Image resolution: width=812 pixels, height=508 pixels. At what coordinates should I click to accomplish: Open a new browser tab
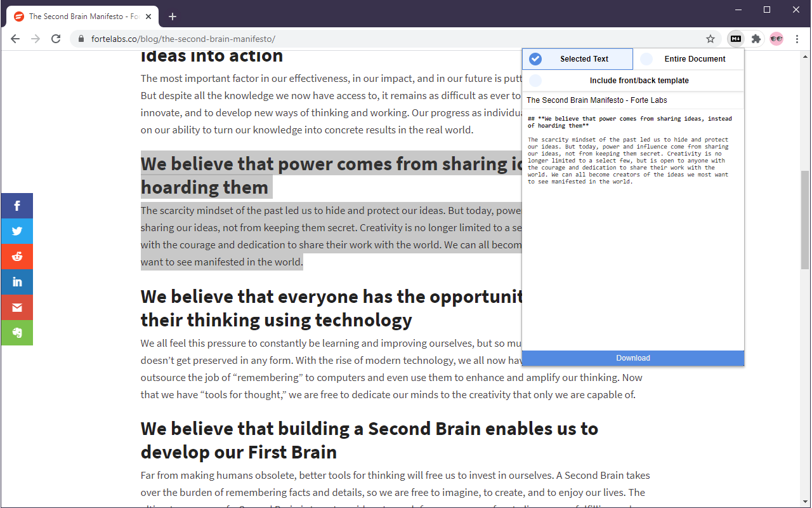(173, 17)
